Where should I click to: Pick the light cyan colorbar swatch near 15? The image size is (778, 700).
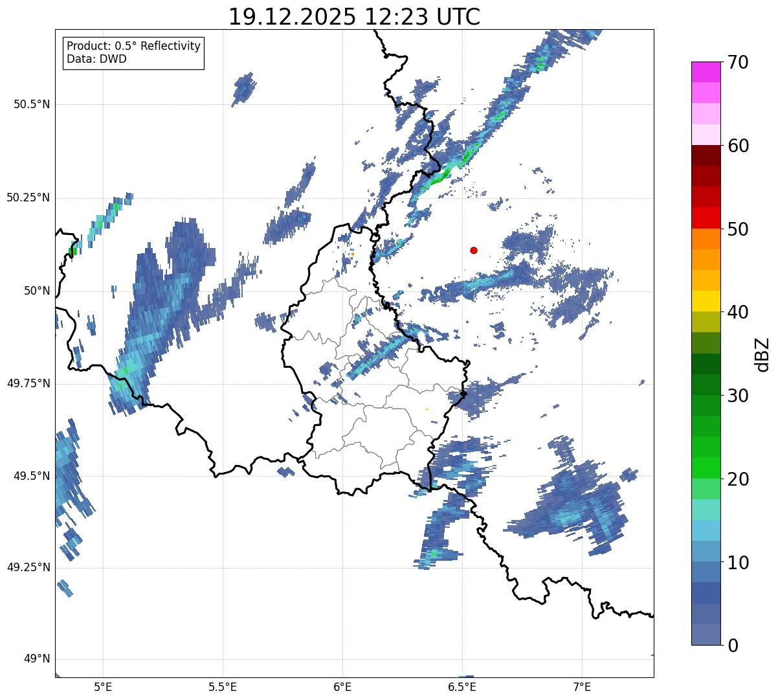coord(706,510)
